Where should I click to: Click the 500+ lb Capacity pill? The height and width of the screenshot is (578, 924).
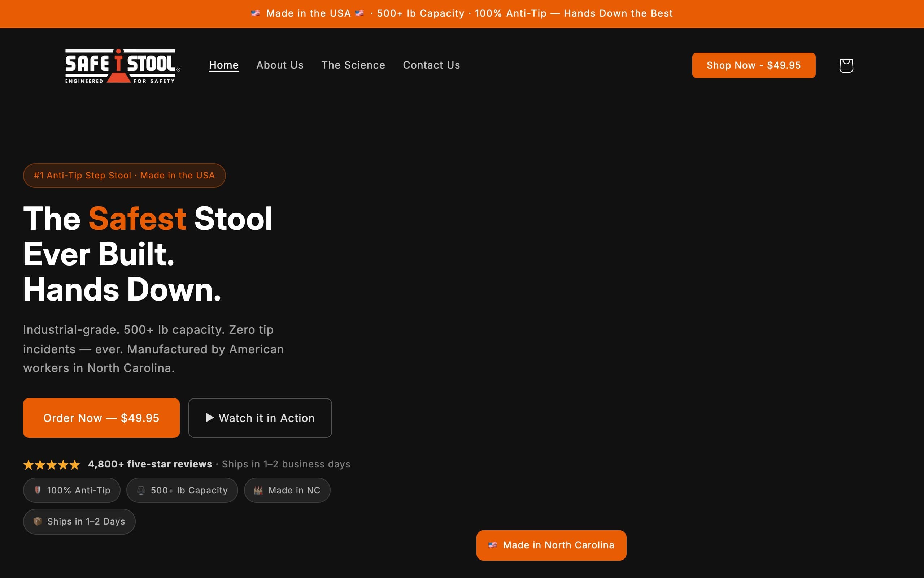click(x=182, y=490)
